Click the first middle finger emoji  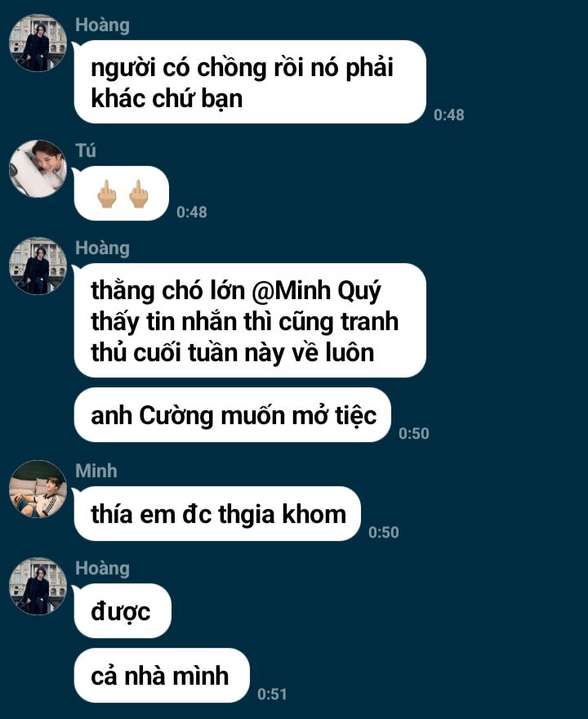point(106,194)
